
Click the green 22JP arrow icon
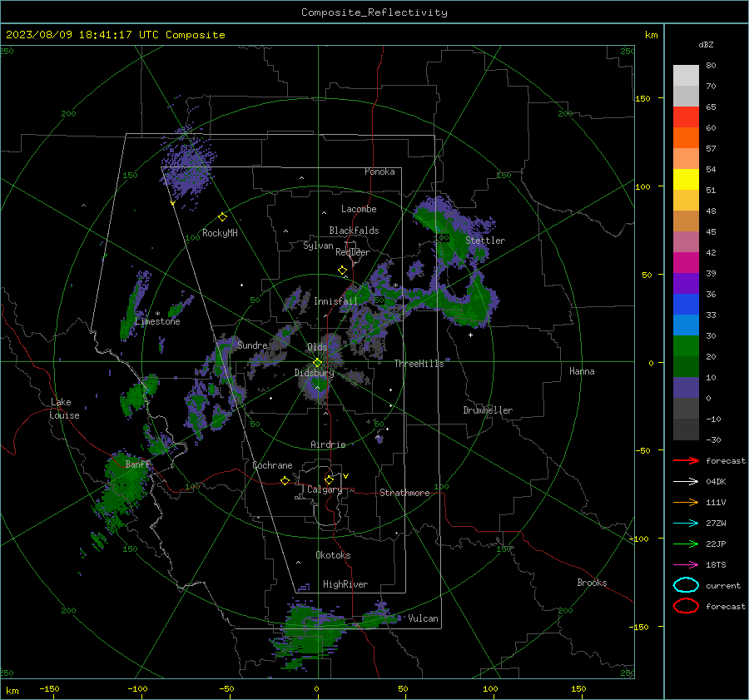(686, 544)
